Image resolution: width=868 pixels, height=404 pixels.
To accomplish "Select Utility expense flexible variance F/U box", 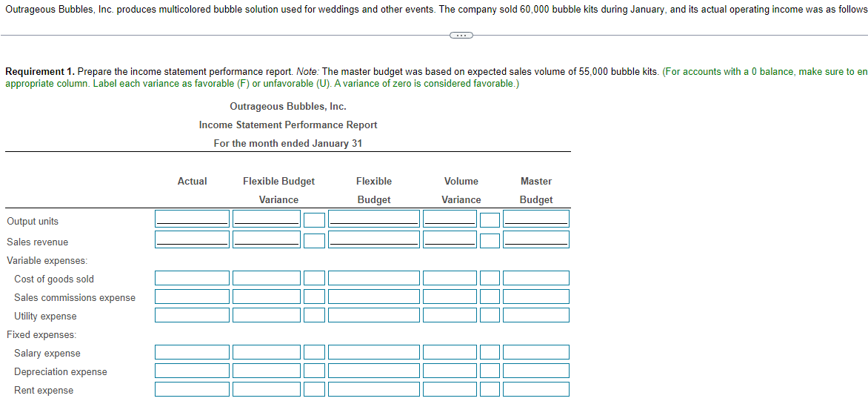I will (314, 315).
